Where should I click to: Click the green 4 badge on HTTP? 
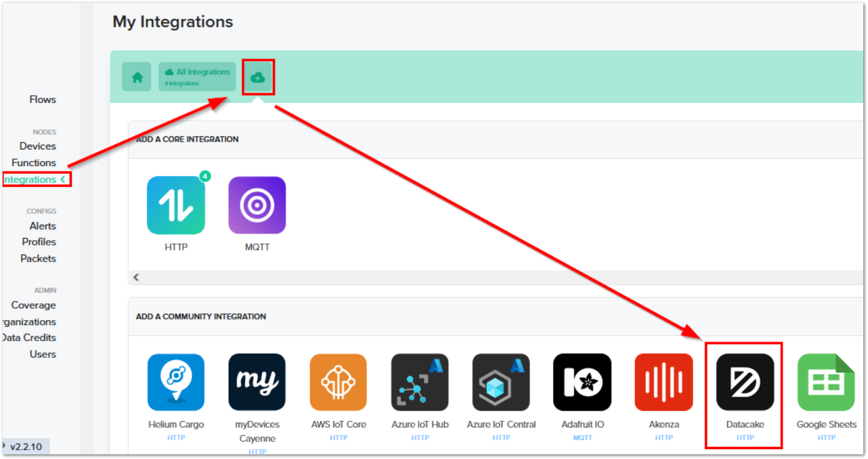coord(205,176)
